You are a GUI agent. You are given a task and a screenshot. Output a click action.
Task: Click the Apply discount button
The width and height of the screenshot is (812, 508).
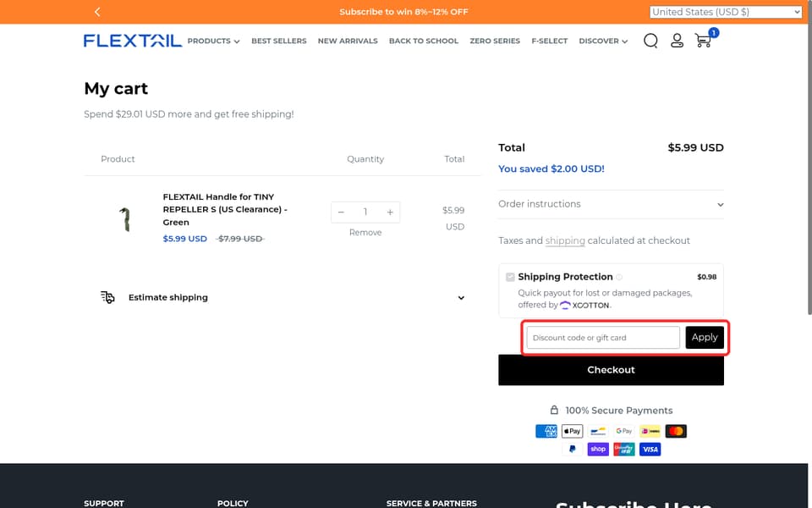pyautogui.click(x=705, y=338)
